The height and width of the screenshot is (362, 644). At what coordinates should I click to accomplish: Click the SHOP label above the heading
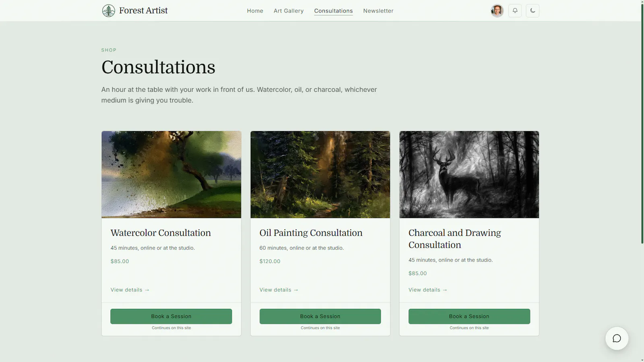[109, 50]
